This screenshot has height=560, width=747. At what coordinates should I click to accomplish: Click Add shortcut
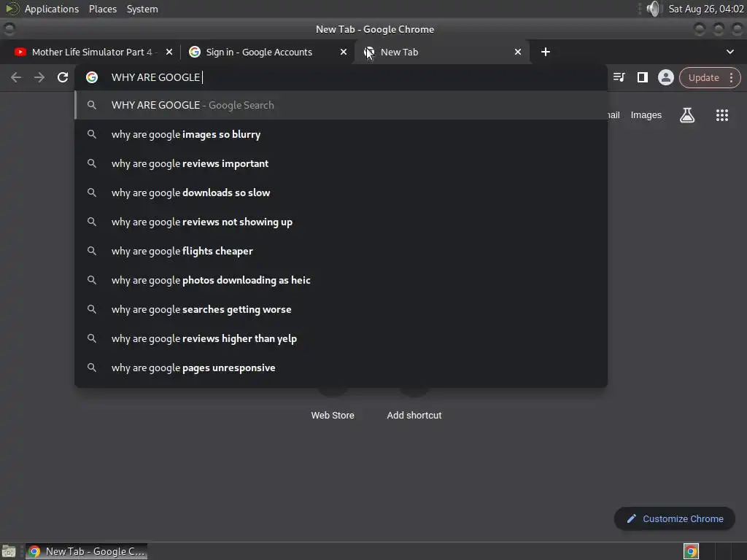414,415
